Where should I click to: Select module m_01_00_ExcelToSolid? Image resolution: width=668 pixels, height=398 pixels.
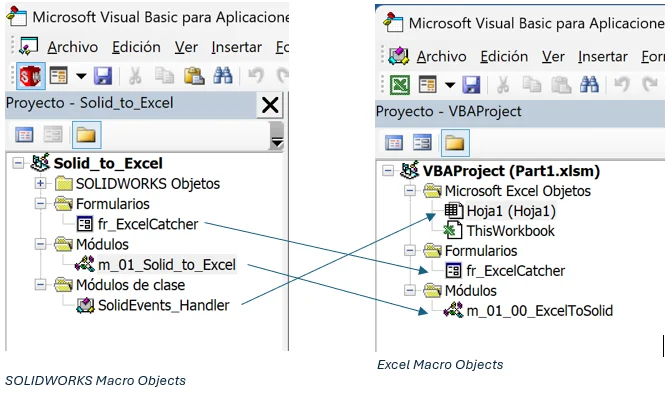tap(540, 311)
